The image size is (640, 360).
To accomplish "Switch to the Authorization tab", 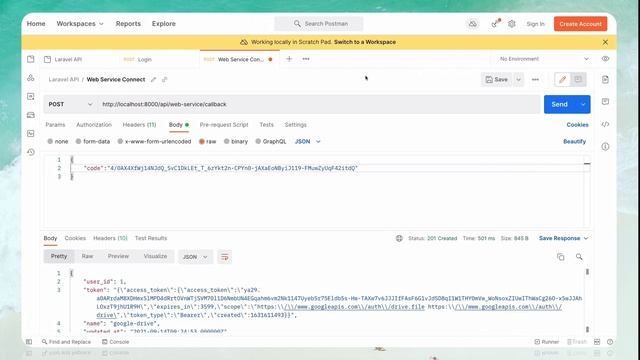I will [94, 124].
